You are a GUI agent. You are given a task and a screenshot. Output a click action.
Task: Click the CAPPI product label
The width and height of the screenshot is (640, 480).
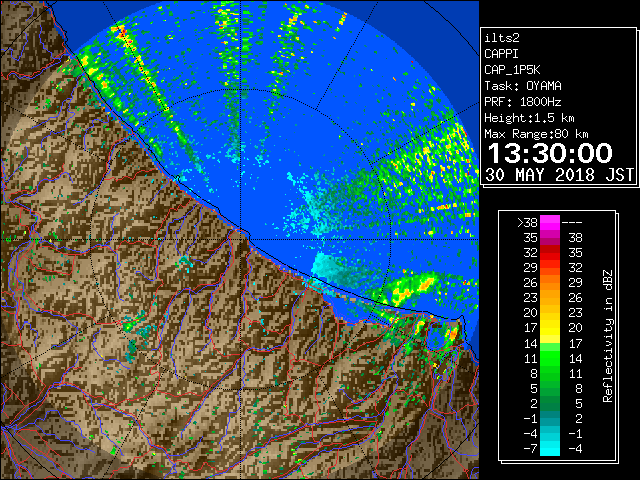point(501,54)
